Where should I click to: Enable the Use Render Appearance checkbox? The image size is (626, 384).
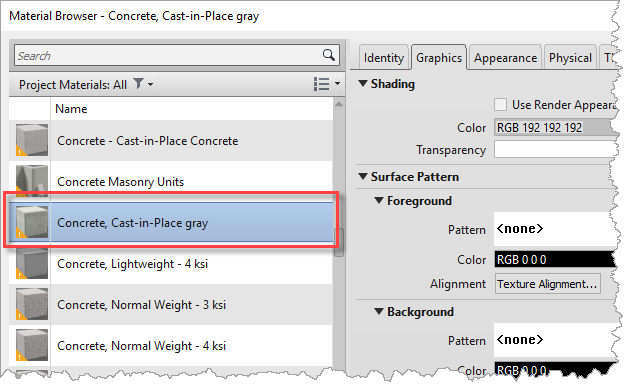[500, 105]
